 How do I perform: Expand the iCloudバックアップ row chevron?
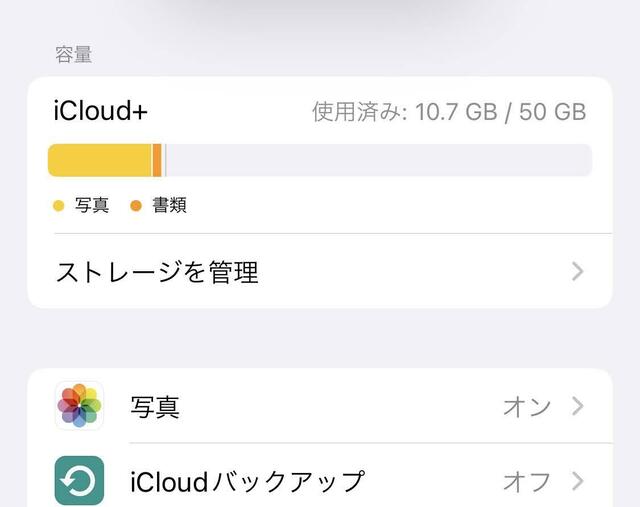pos(577,481)
